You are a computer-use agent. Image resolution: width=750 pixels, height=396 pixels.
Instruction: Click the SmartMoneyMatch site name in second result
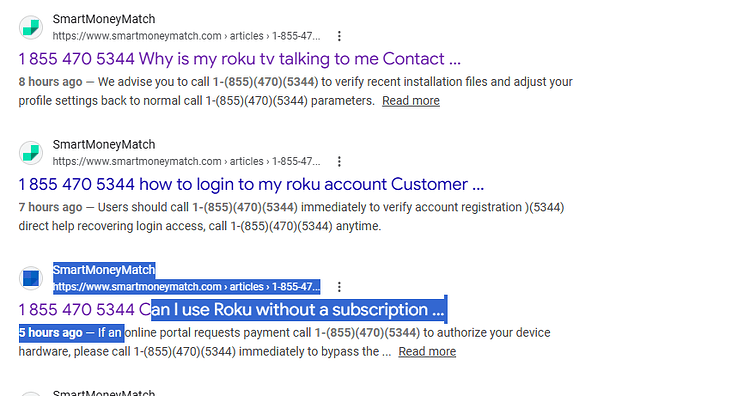[x=104, y=144]
